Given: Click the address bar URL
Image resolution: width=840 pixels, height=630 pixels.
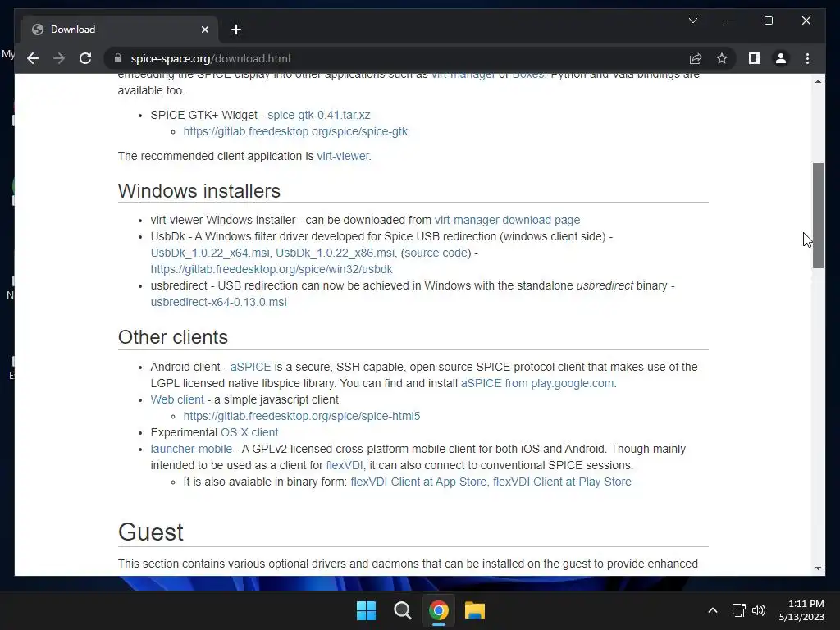Looking at the screenshot, I should (211, 58).
